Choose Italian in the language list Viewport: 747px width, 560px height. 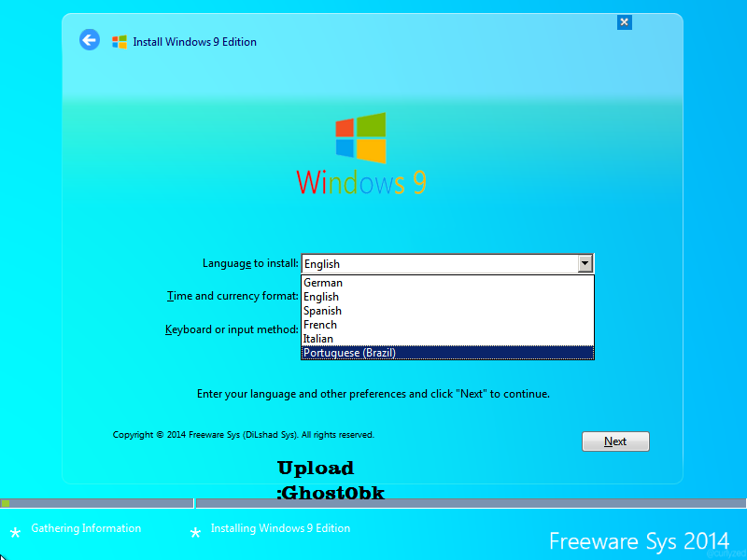coord(447,339)
